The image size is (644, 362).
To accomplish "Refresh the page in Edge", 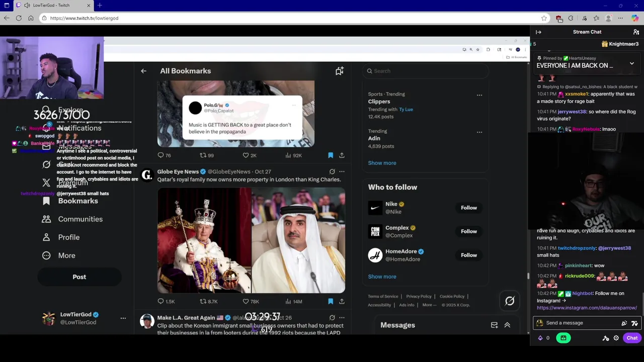I will 19,18.
